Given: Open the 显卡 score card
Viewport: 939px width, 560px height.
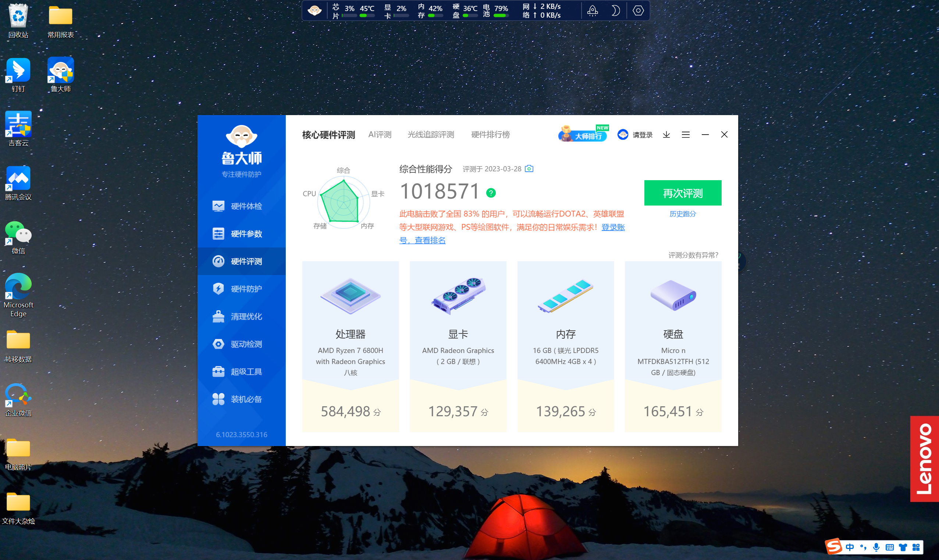Looking at the screenshot, I should click(458, 346).
